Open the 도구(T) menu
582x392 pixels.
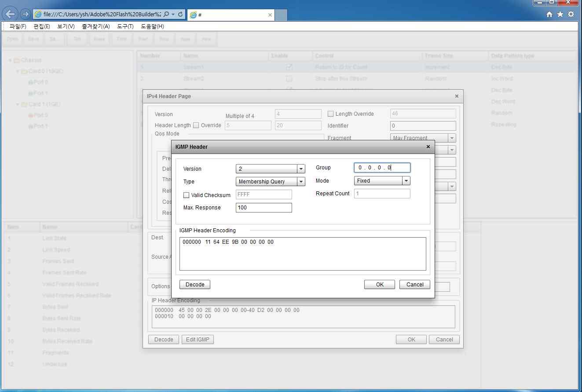pyautogui.click(x=125, y=26)
